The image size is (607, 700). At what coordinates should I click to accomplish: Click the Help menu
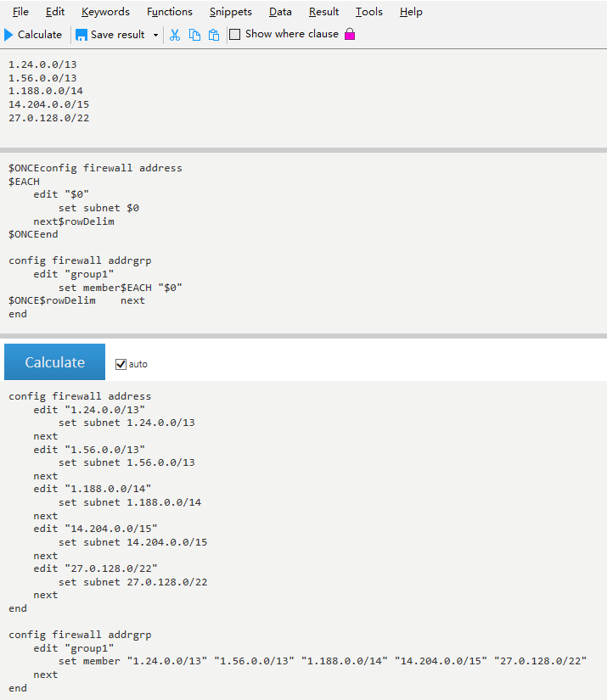coord(411,12)
